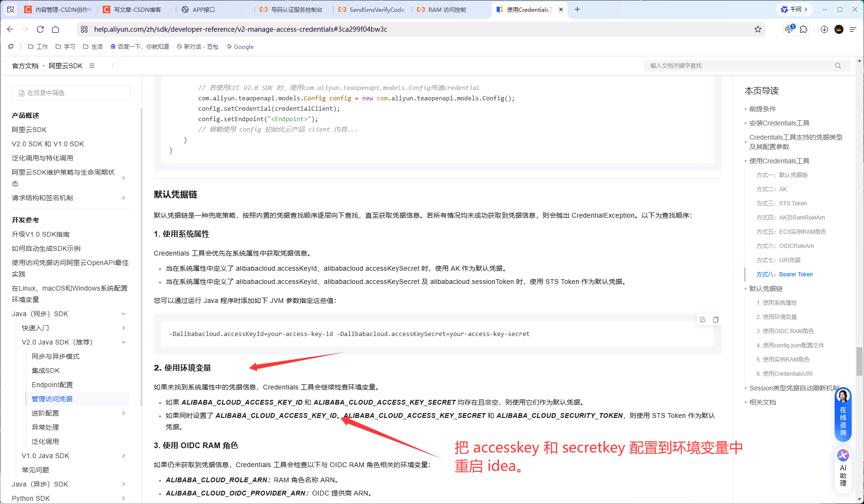Switch to the 号码认证服务控制台 tab
Screen dimensions: 864x504
[x=294, y=9]
